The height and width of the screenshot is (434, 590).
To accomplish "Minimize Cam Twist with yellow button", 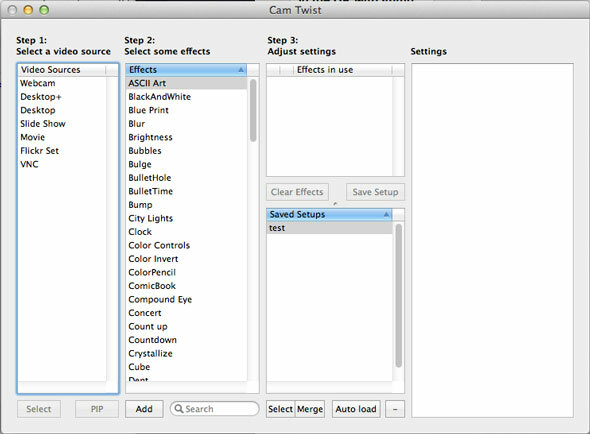I will coord(28,10).
